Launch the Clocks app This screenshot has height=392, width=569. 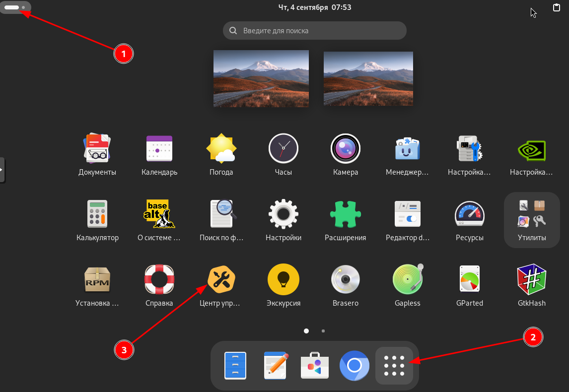(x=283, y=148)
